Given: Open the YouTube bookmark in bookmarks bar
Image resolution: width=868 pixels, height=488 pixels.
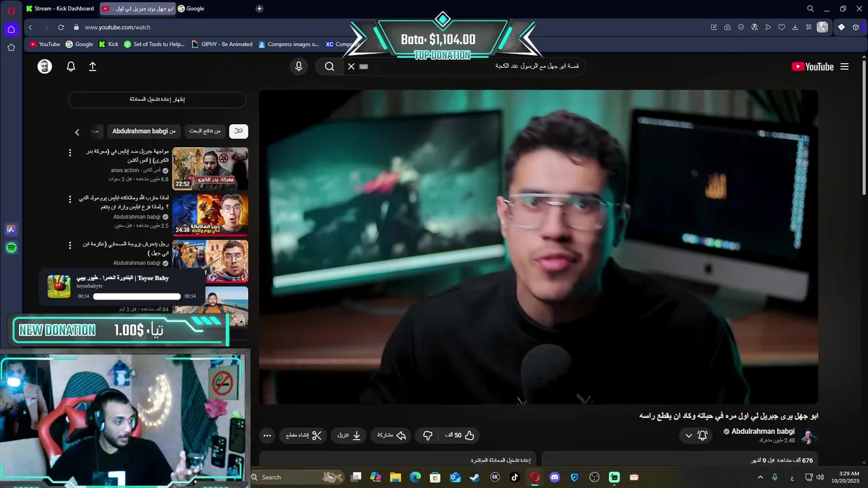Looking at the screenshot, I should (45, 44).
